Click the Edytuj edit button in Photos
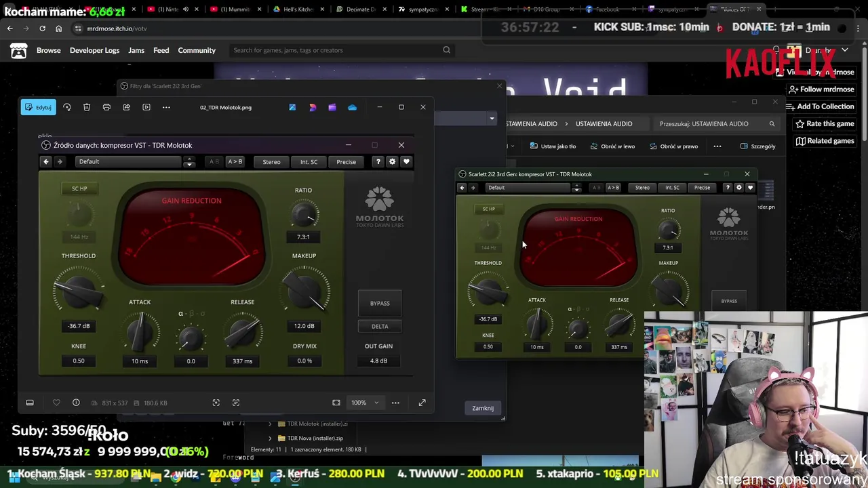This screenshot has height=488, width=868. (x=38, y=107)
